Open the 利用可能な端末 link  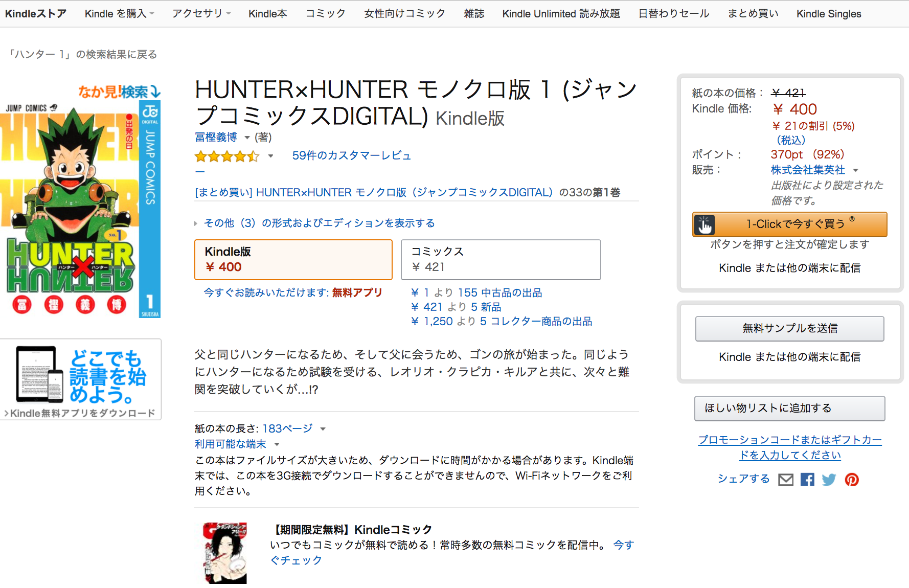(x=231, y=444)
